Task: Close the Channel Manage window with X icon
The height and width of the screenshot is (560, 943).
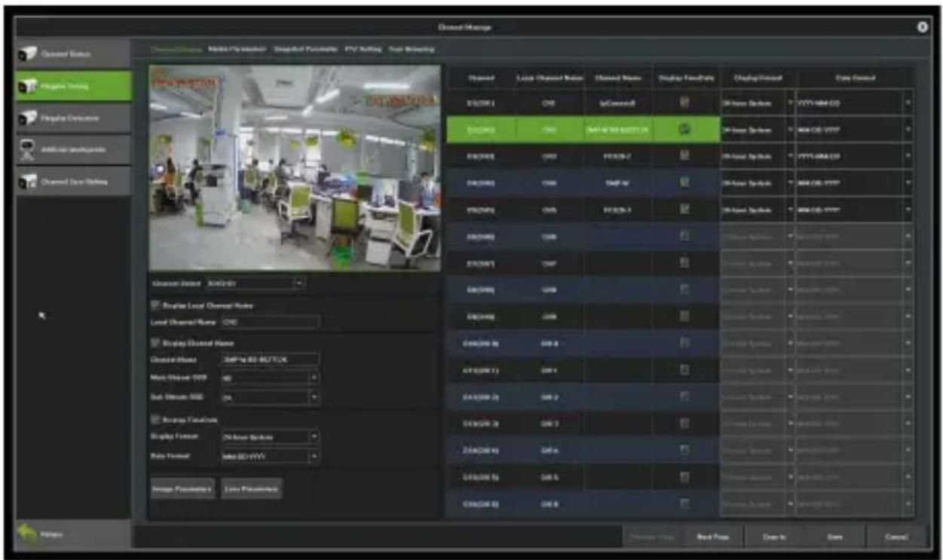Action: click(922, 27)
